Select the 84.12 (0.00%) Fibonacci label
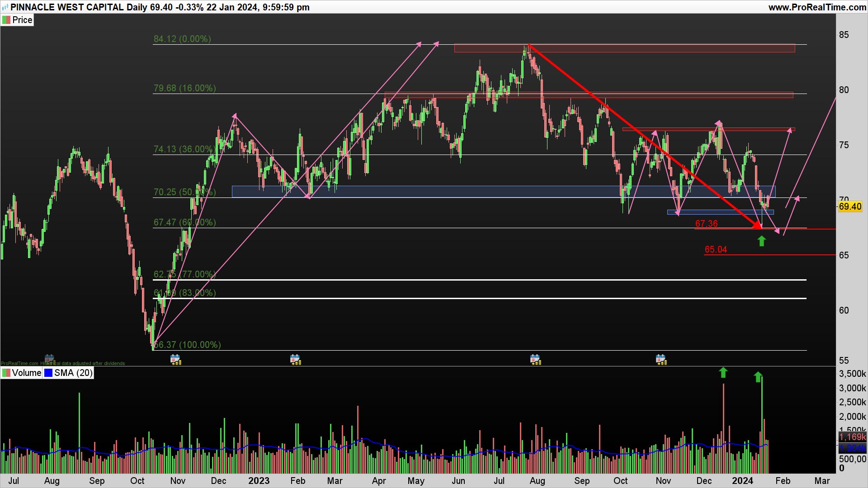Image resolution: width=868 pixels, height=488 pixels. pyautogui.click(x=182, y=39)
